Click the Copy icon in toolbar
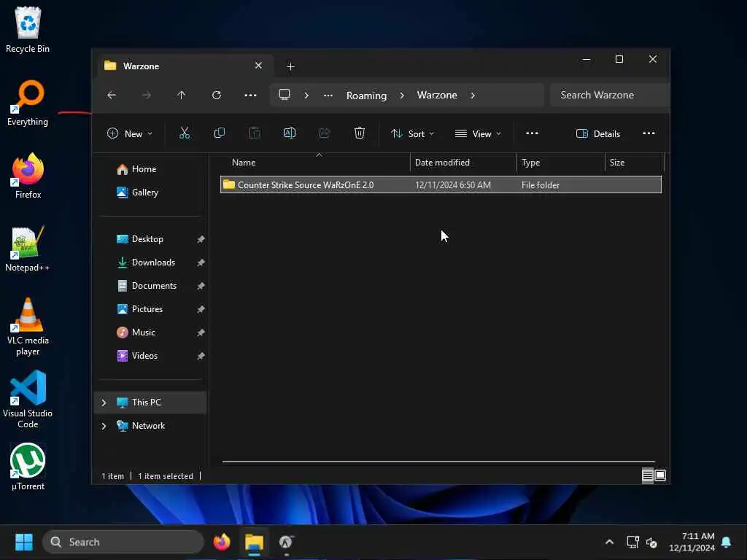The image size is (747, 560). click(219, 133)
